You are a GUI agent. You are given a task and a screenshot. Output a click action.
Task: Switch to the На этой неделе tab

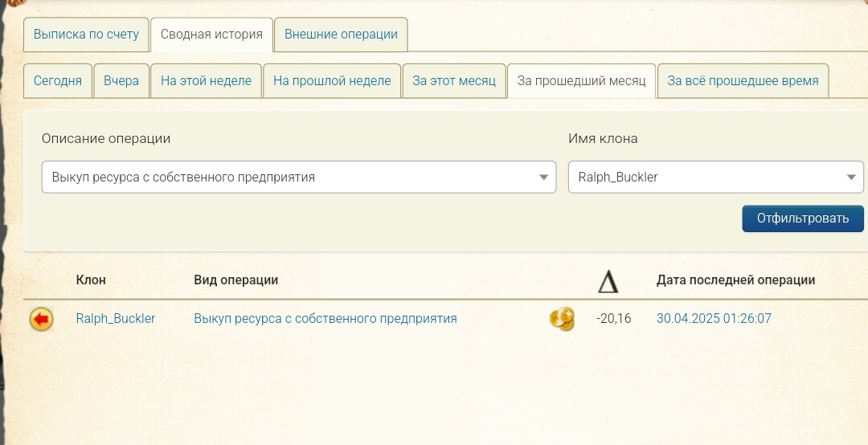206,81
